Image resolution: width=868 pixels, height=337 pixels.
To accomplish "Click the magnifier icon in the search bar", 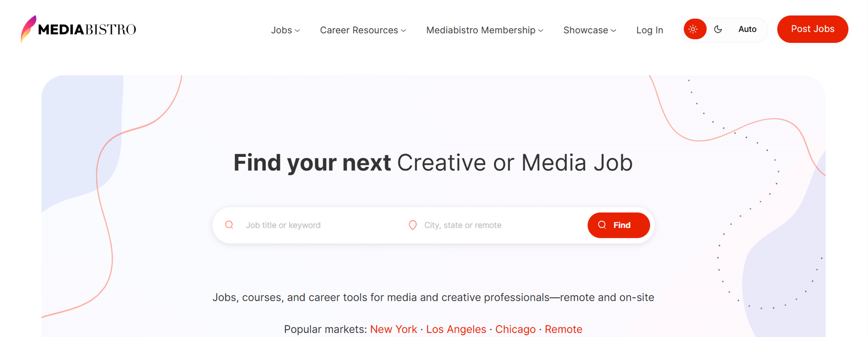I will click(x=229, y=225).
